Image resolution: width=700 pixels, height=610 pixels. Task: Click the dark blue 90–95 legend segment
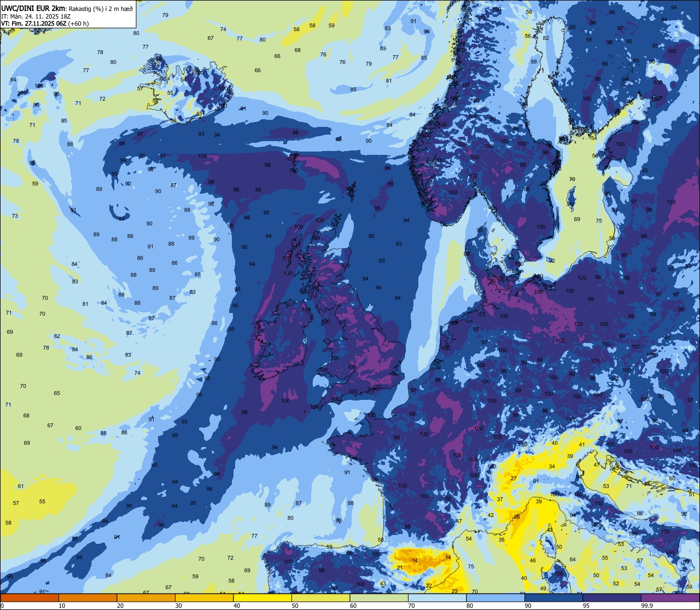point(553,597)
